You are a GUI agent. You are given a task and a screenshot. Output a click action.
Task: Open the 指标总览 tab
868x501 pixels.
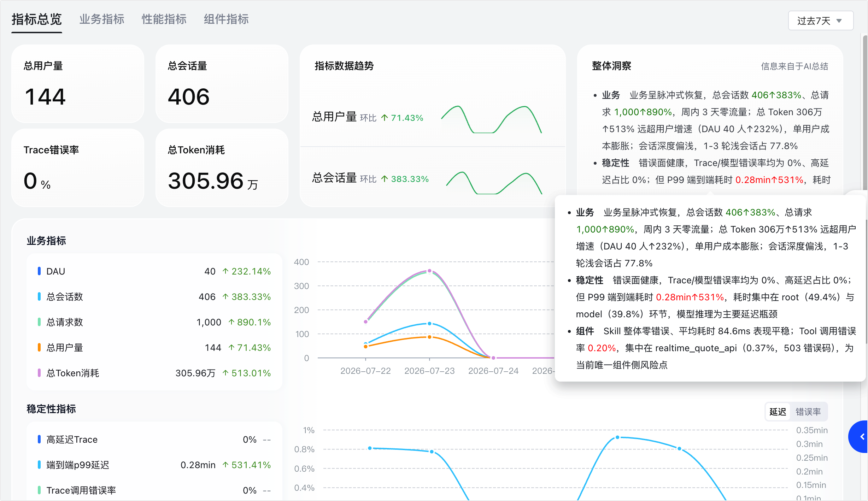point(37,19)
